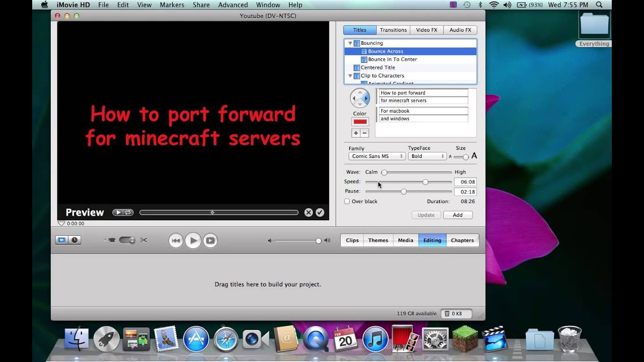Click the Add button
Screen dimensions: 644x362
pos(458,215)
